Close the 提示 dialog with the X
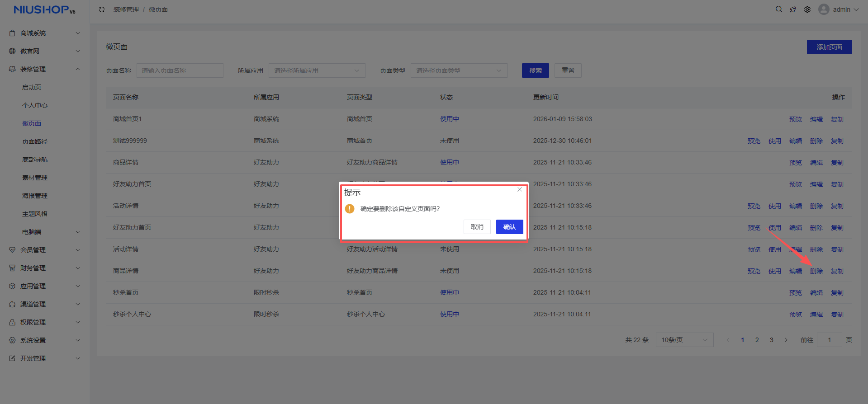The height and width of the screenshot is (404, 868). [x=520, y=189]
